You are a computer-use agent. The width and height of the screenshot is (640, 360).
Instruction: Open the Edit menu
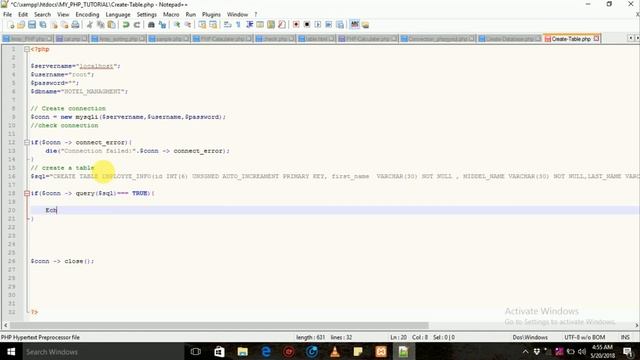tap(23, 14)
